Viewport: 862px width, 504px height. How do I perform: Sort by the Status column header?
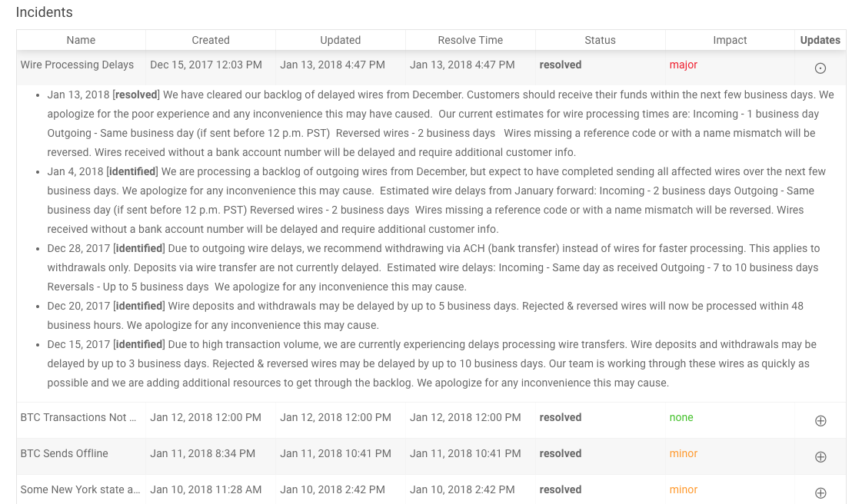coord(600,40)
